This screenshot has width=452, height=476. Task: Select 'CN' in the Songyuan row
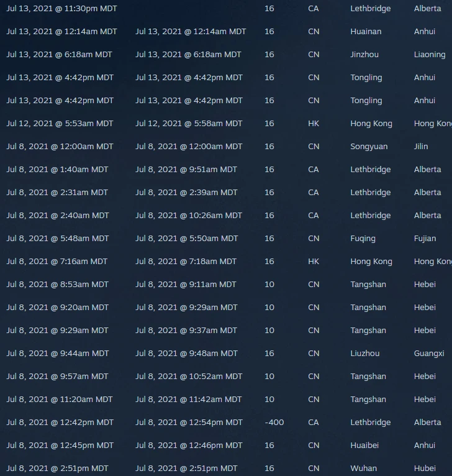314,147
